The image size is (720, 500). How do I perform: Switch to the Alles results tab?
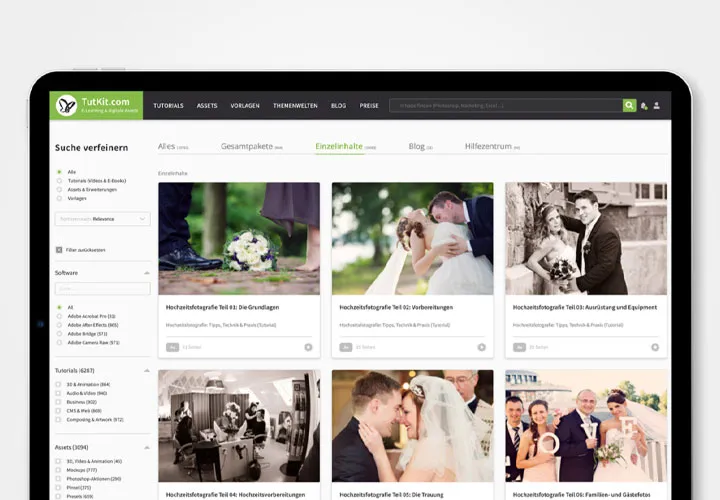(173, 146)
